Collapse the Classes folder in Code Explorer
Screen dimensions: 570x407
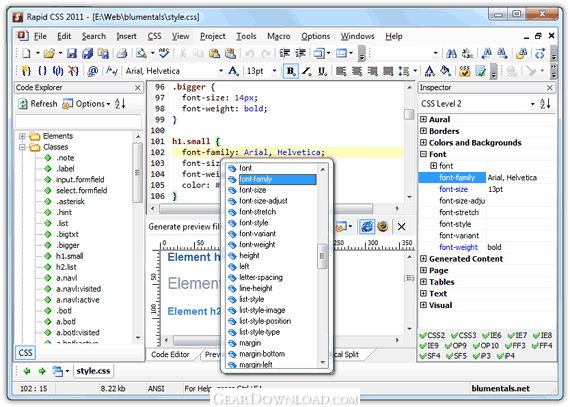tap(22, 147)
